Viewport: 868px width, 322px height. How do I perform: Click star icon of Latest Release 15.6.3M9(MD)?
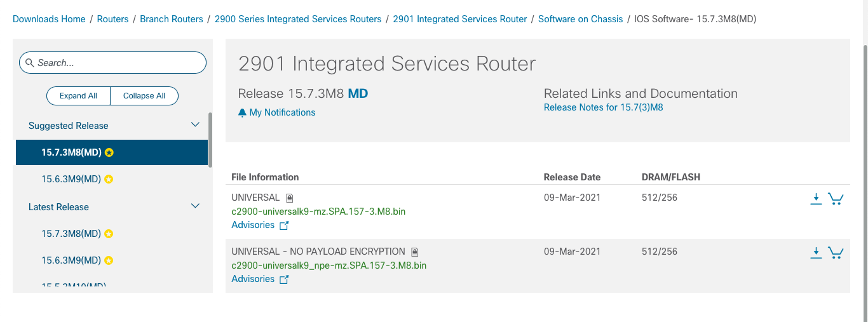click(109, 260)
